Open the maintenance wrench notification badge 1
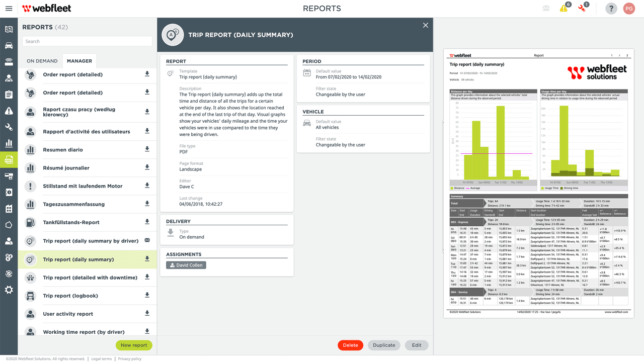 [x=583, y=8]
